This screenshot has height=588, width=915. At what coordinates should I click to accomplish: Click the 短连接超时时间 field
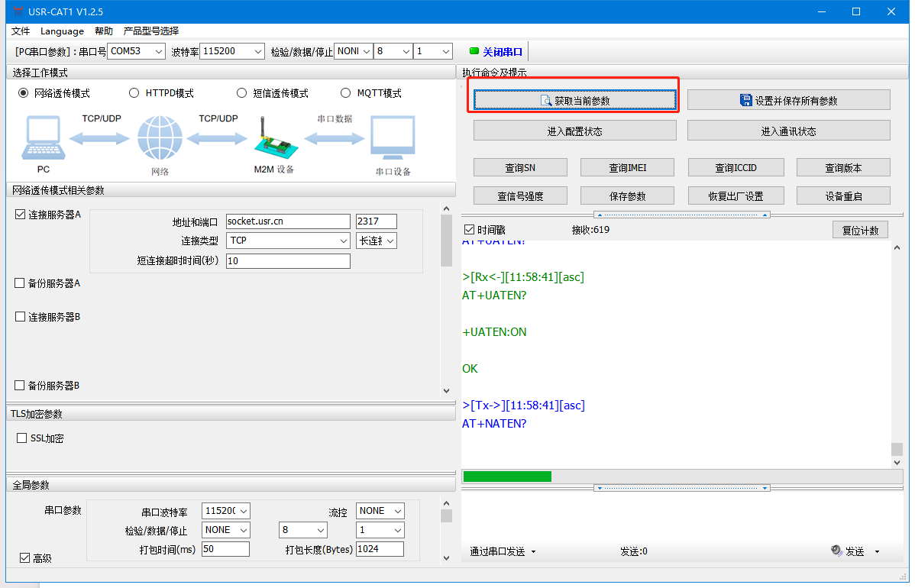pos(288,260)
